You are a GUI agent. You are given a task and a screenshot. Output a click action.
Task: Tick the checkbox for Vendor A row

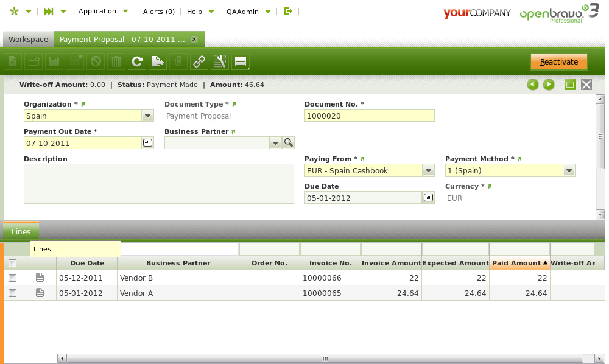click(x=12, y=293)
